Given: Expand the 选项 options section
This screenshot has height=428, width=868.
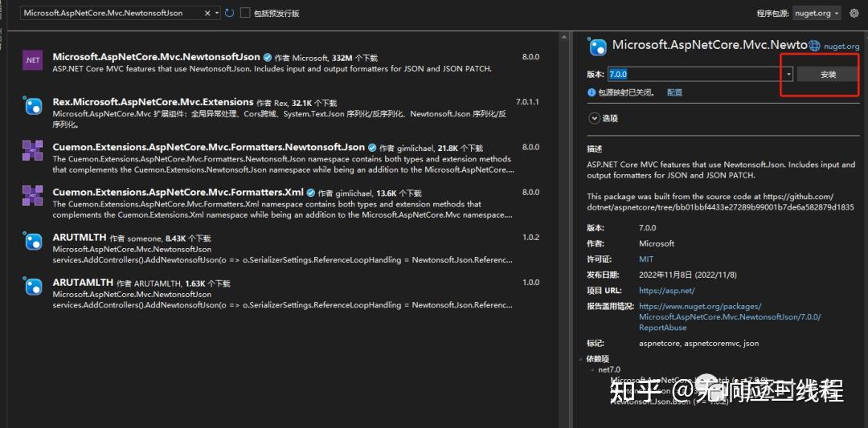Looking at the screenshot, I should pyautogui.click(x=594, y=118).
